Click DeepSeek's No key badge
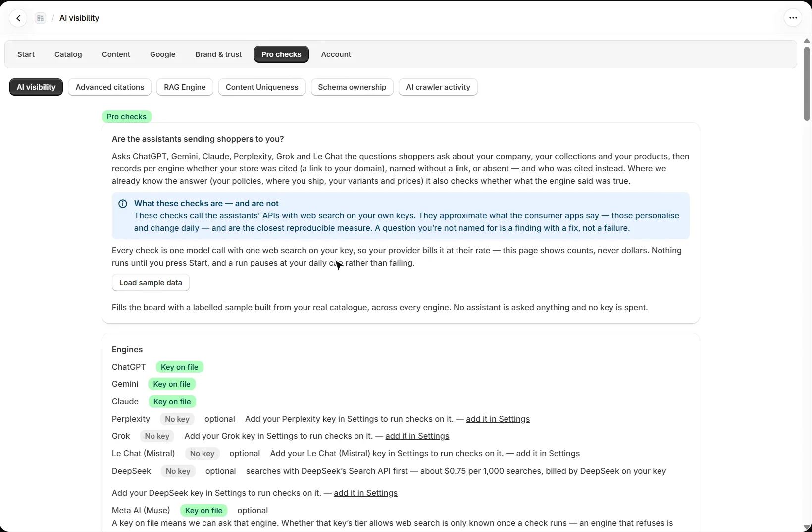The width and height of the screenshot is (812, 532). (178, 471)
